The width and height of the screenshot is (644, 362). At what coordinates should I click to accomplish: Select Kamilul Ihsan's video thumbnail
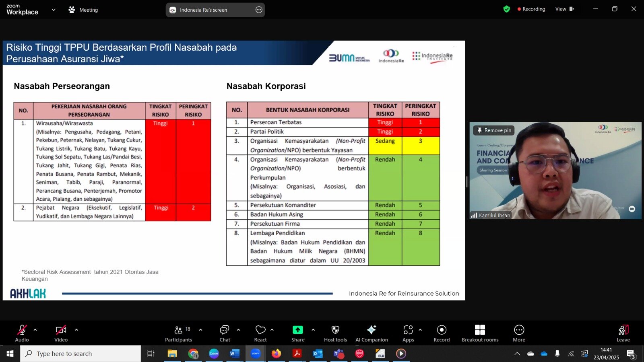pos(555,171)
